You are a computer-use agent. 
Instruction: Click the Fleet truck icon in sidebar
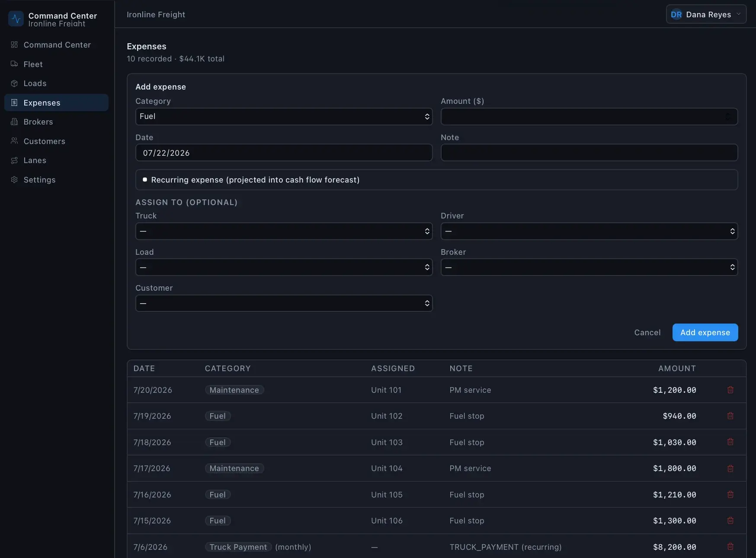coord(14,64)
